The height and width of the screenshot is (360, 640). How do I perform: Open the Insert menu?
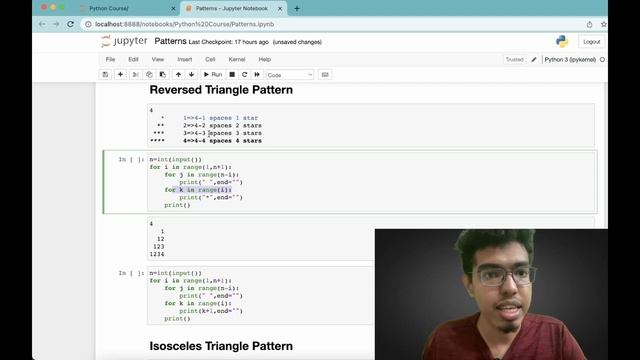pos(184,59)
